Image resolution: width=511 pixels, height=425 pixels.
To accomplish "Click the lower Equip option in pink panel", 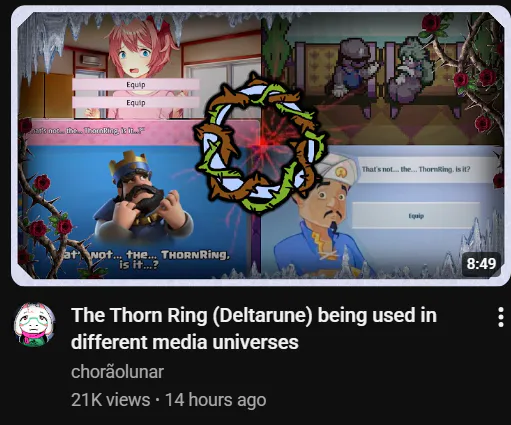I will (136, 103).
